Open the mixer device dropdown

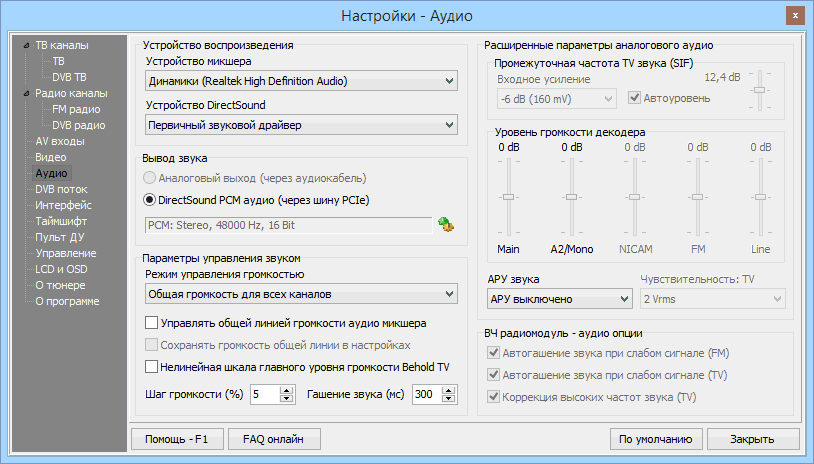(300, 81)
